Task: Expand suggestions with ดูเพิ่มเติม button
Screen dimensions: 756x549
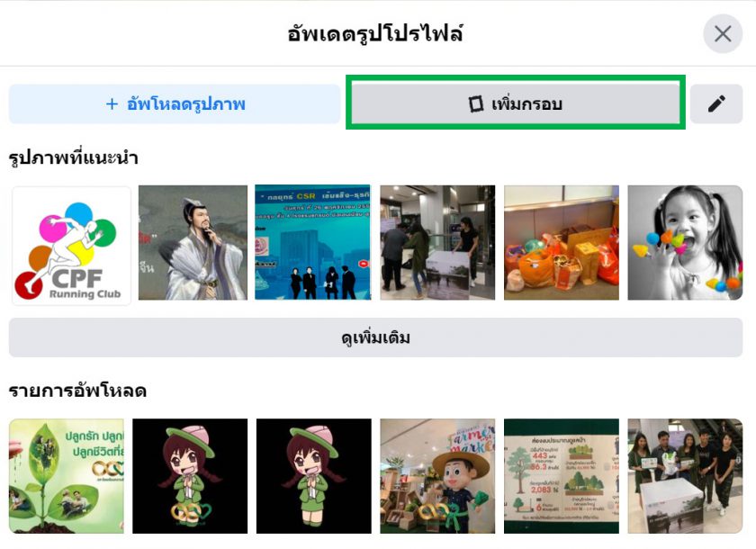Action: point(375,337)
